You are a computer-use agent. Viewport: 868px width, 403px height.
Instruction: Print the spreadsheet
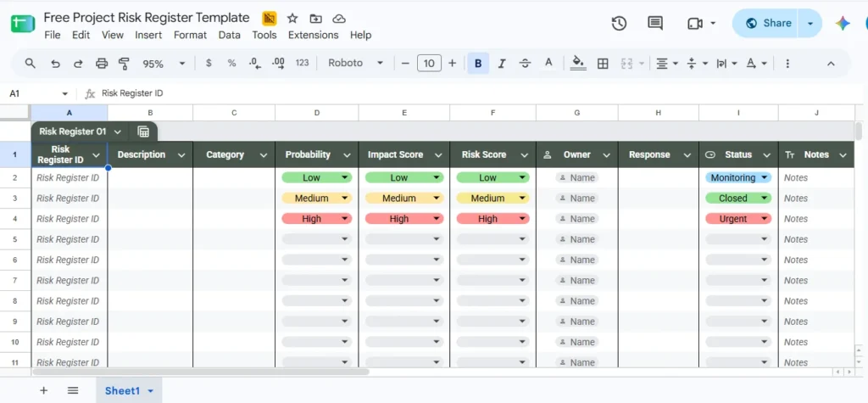point(102,63)
